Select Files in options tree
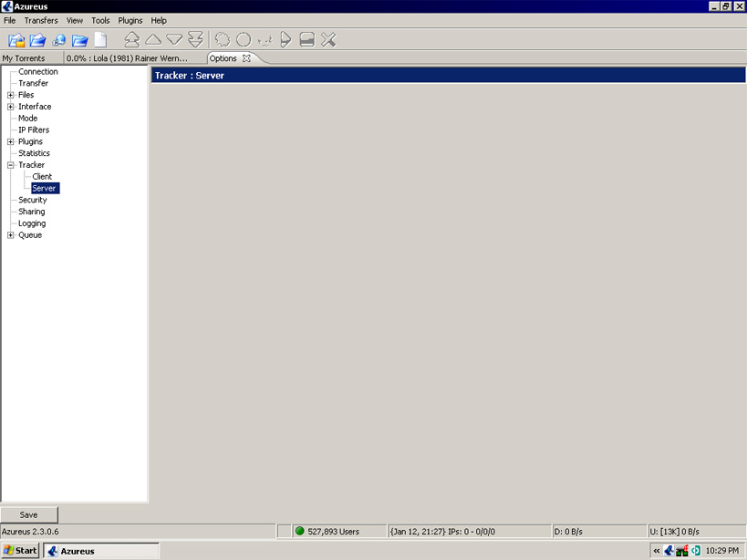 (x=26, y=95)
